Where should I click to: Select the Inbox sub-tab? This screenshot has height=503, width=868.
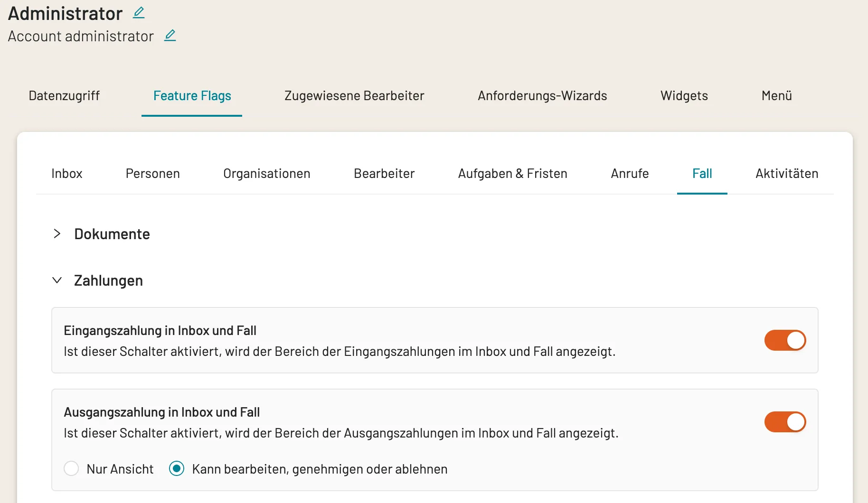[x=67, y=174]
